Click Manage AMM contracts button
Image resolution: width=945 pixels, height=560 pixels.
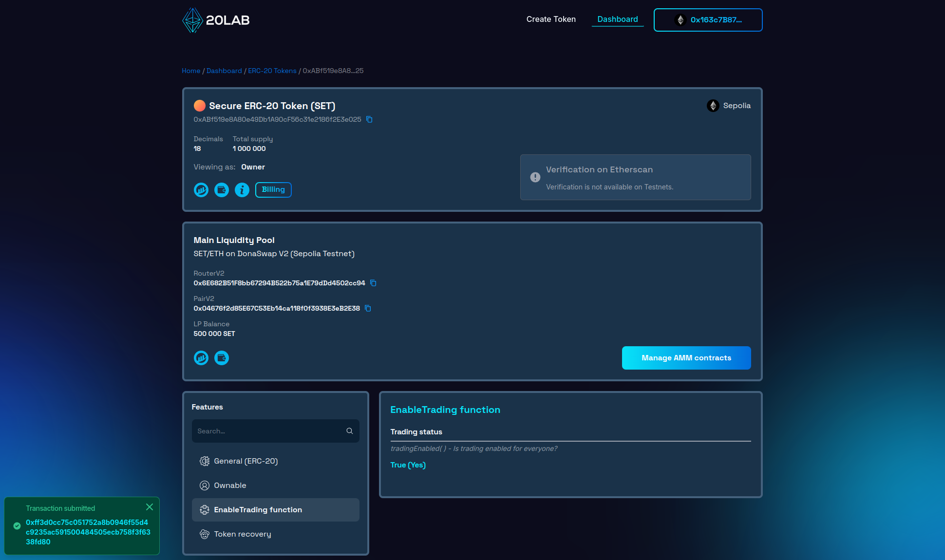686,358
